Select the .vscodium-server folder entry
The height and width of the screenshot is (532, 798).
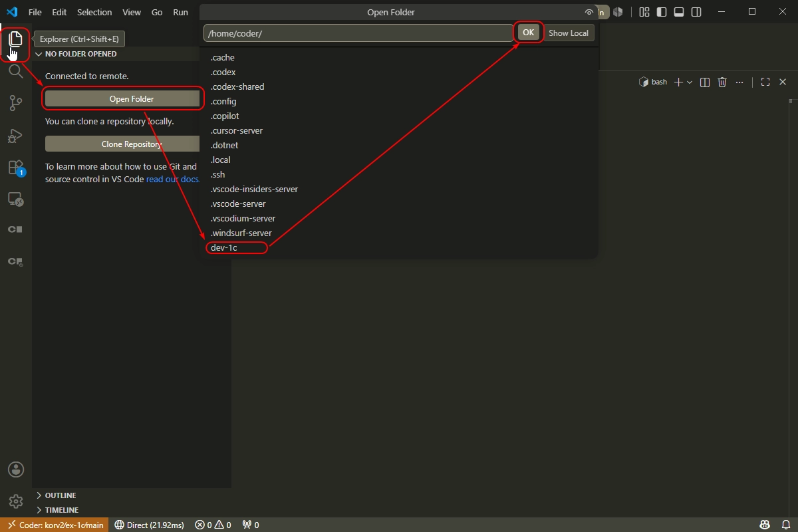(243, 219)
